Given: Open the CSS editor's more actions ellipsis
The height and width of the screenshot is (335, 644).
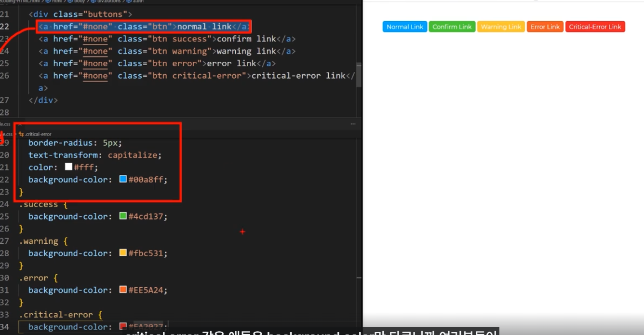Looking at the screenshot, I should pos(353,124).
